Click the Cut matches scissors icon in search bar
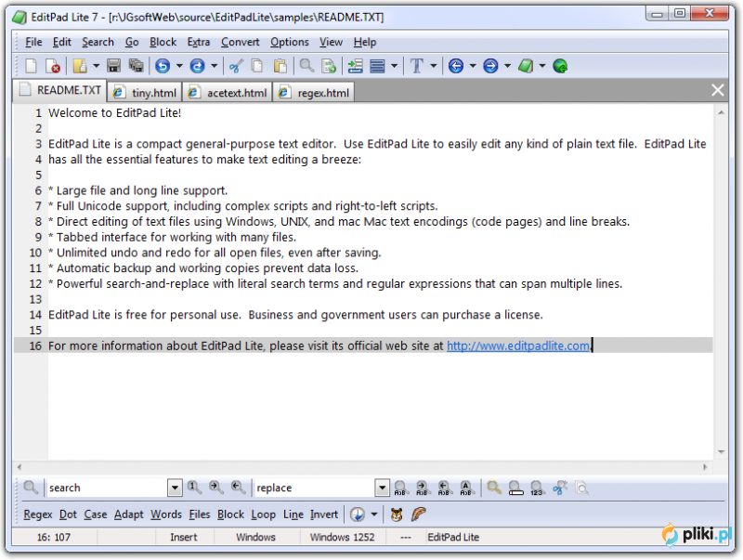Screen dimensions: 743x560 click(x=560, y=487)
